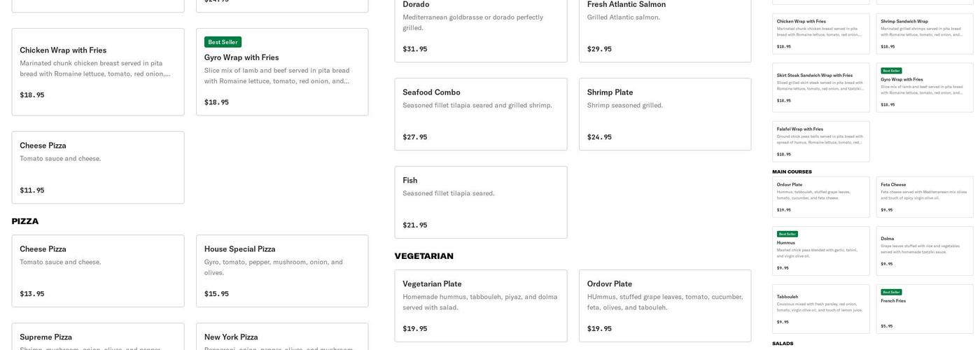Select the Shrimp Plate item card
Viewport: 980px width, 350px height.
tap(664, 114)
